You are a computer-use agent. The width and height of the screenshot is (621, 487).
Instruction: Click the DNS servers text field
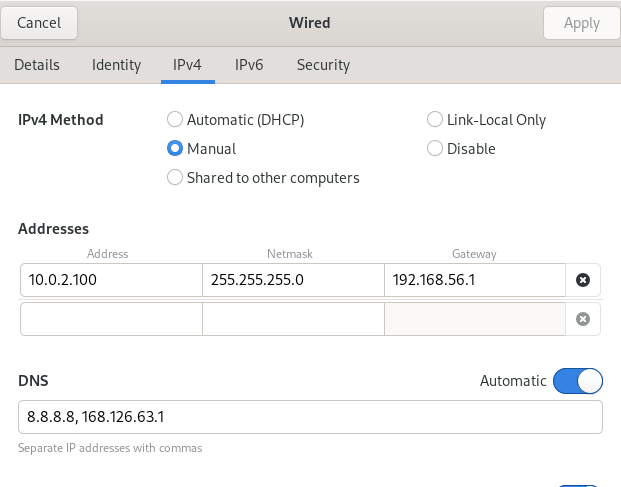pyautogui.click(x=310, y=417)
